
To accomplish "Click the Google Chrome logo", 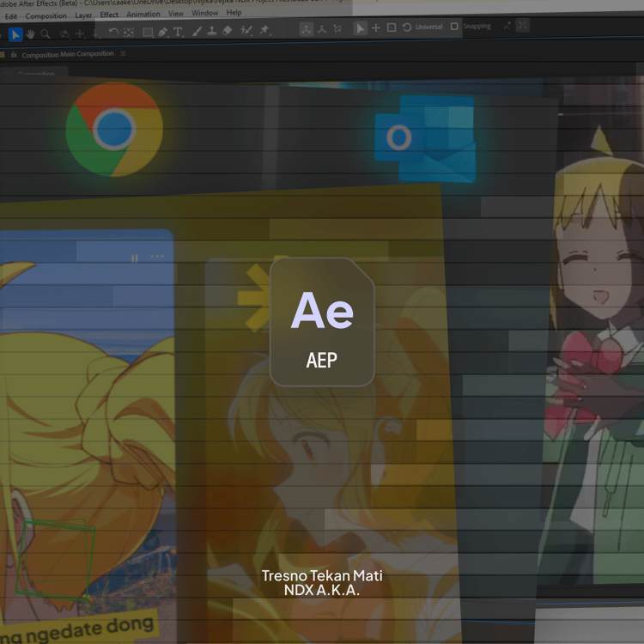I will pos(114,130).
